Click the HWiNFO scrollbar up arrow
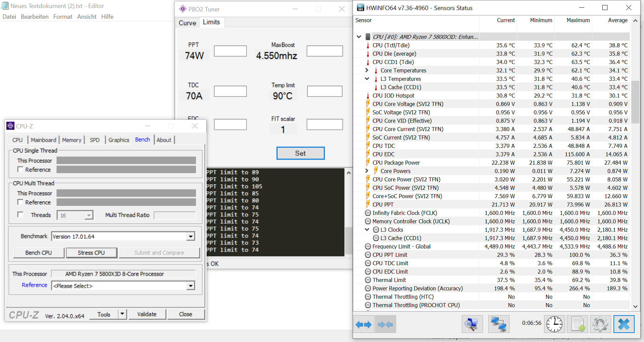This screenshot has width=644, height=342. pos(635,21)
